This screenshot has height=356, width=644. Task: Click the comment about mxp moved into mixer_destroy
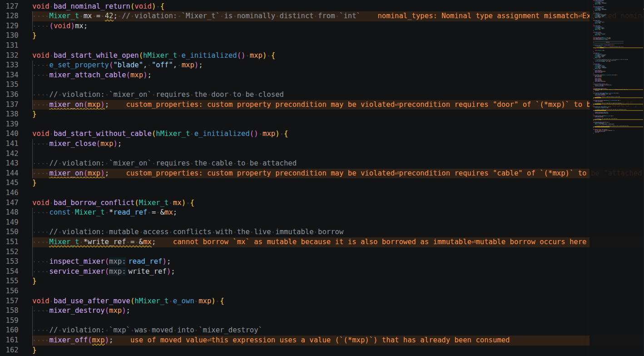point(156,330)
